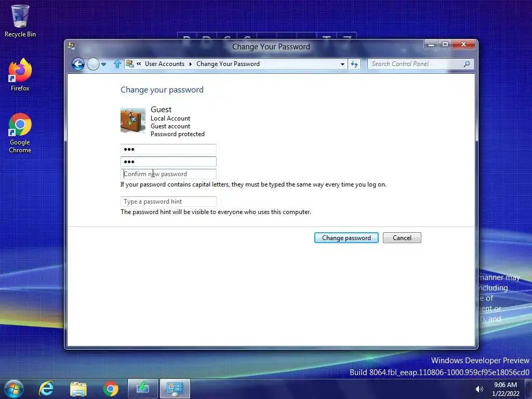Focus the new password field

coord(168,162)
